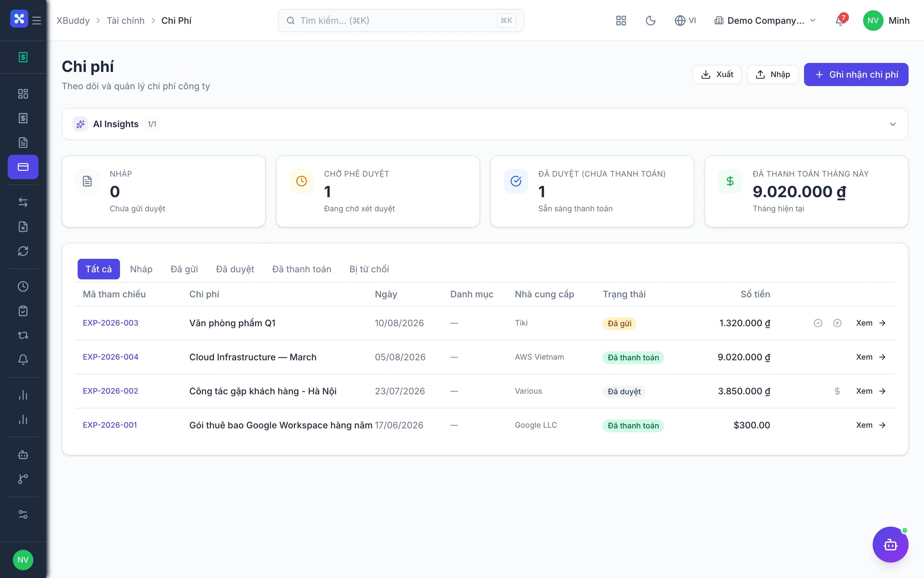This screenshot has height=578, width=924.
Task: Toggle dark mode with the moon icon
Action: click(x=650, y=21)
